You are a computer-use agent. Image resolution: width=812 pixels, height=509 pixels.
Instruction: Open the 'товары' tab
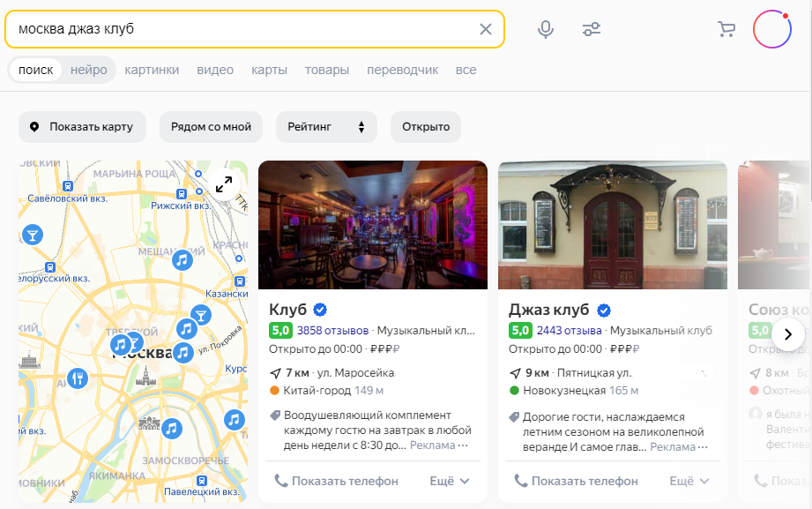tap(327, 70)
